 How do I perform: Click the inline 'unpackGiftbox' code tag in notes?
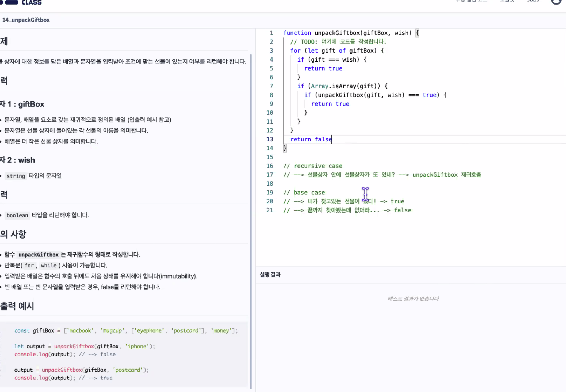click(38, 255)
